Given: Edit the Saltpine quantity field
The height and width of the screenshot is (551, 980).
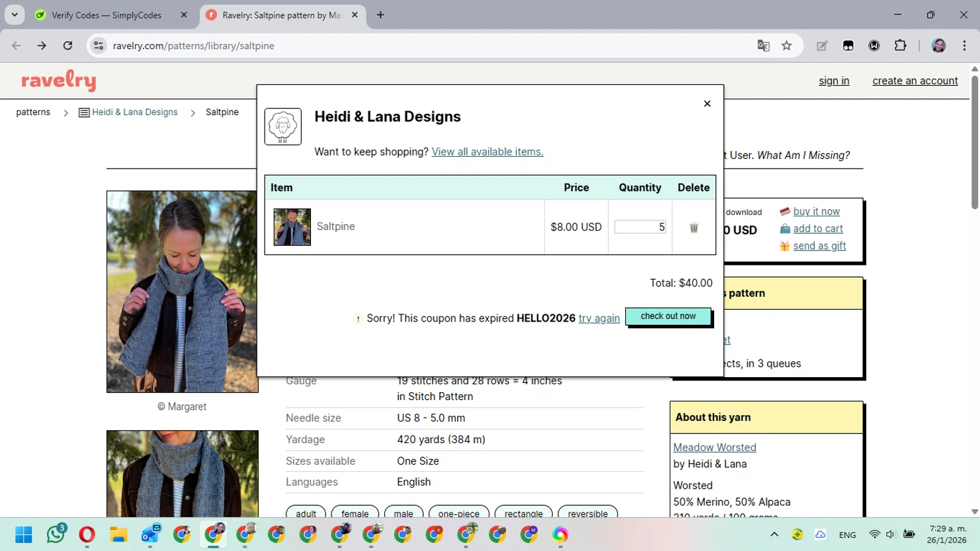Looking at the screenshot, I should pyautogui.click(x=640, y=227).
